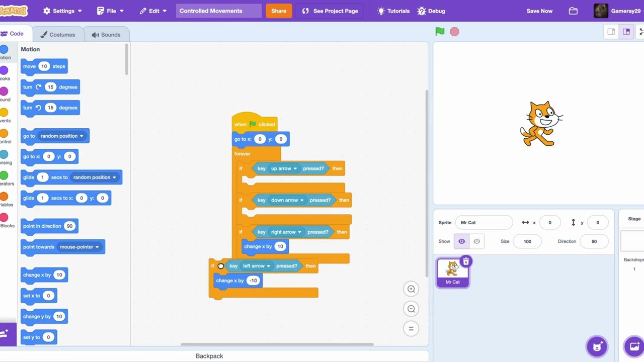Click the block palette vertical scrollbar
644x362 pixels.
126,59
